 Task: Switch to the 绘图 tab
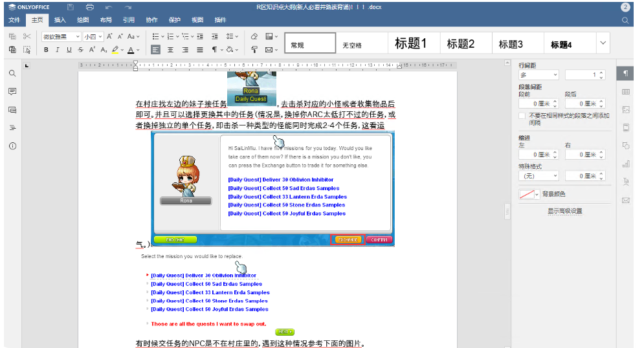point(83,19)
